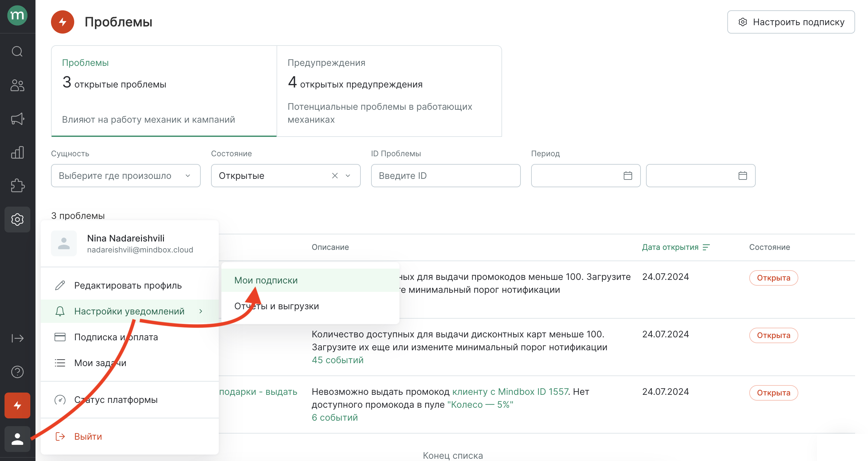This screenshot has width=868, height=461.
Task: Select Подписка и оплата menu item
Action: point(130,337)
